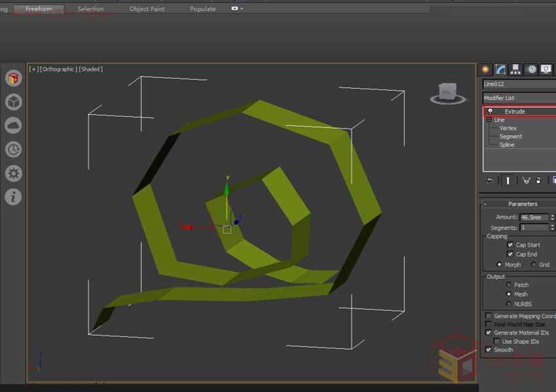Enable Generate Mapping Coords checkbox
This screenshot has height=392, width=556.
[x=489, y=316]
